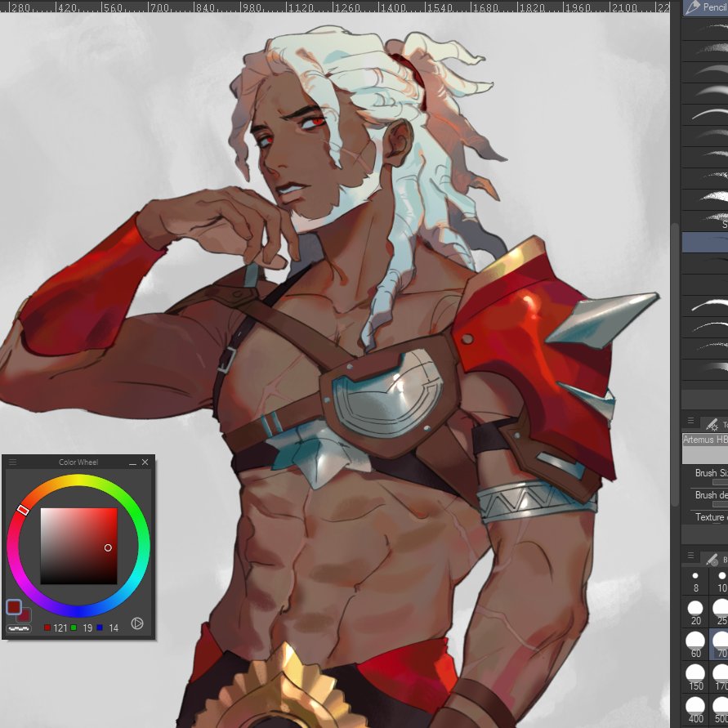Screen dimensions: 728x728
Task: Choose brush size preset 500
Action: 721,710
